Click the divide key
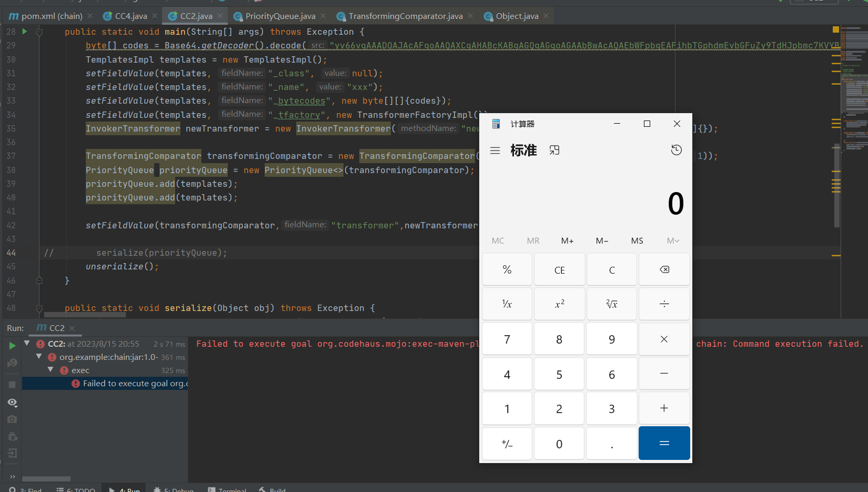Viewport: 868px width, 492px height. pyautogui.click(x=664, y=304)
